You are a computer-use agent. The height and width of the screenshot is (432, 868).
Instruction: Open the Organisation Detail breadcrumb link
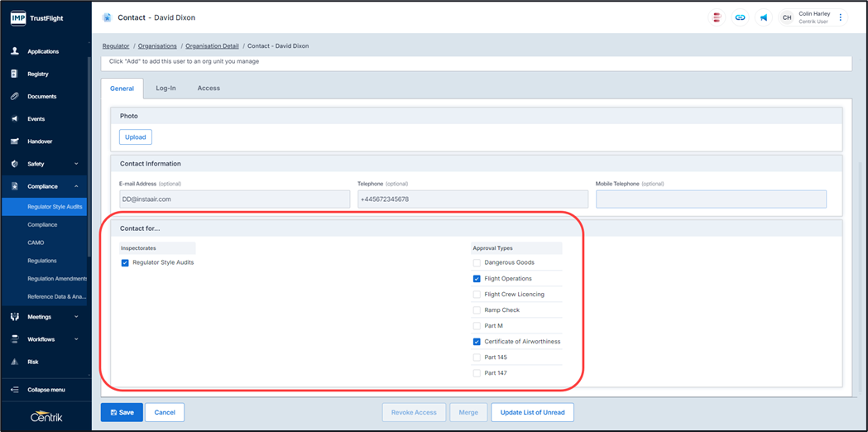click(x=212, y=46)
